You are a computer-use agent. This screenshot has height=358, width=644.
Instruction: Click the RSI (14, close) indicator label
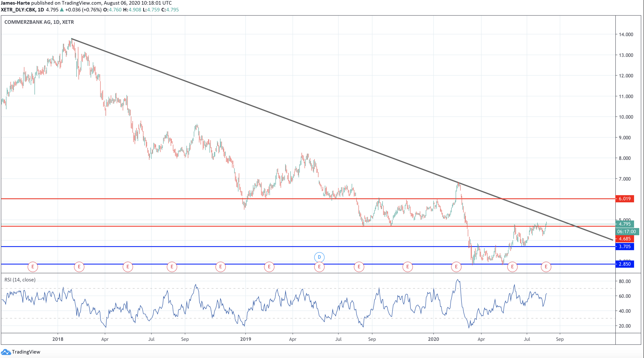click(x=20, y=280)
